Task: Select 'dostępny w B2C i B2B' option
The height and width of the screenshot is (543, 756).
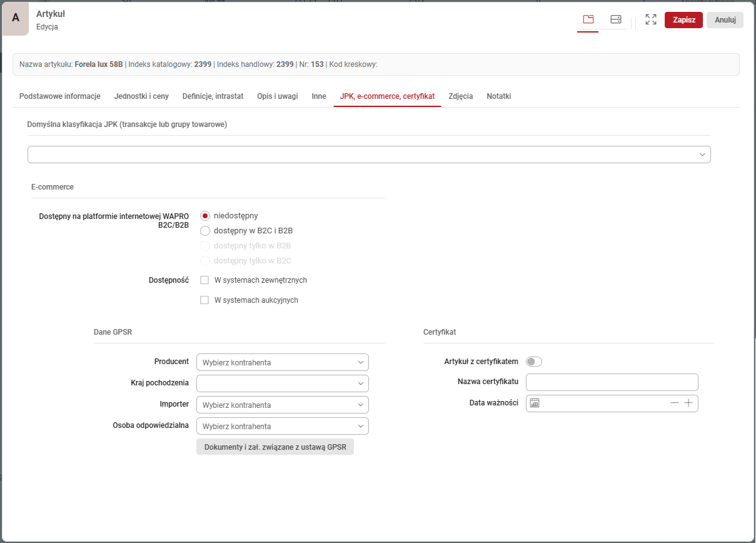Action: coord(205,231)
